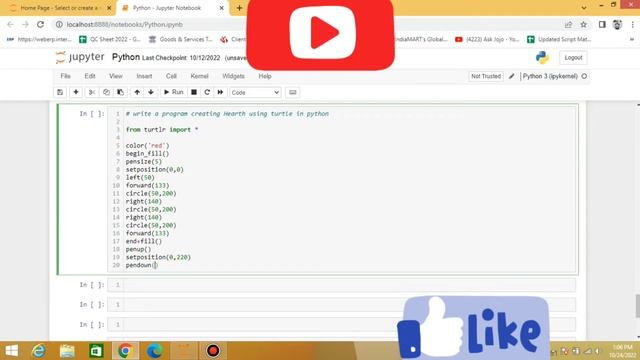Open Goods & Services bookmark
Screen dimensions: 640x360
click(180, 39)
